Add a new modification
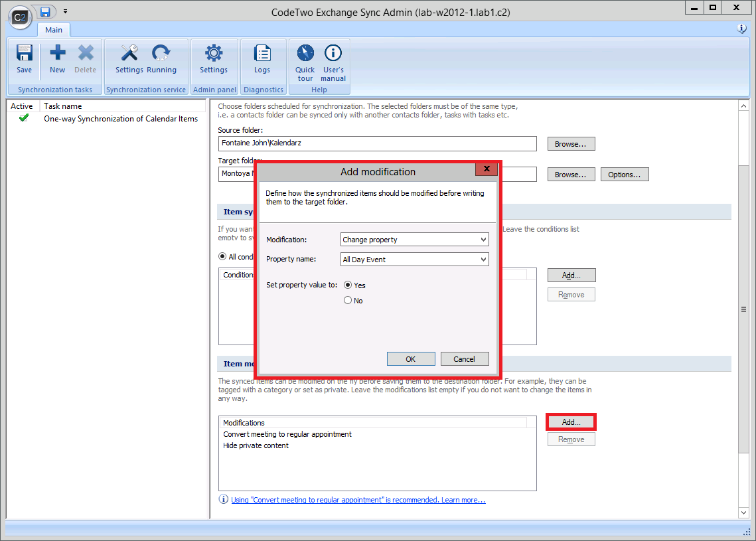Image resolution: width=756 pixels, height=541 pixels. coord(571,422)
